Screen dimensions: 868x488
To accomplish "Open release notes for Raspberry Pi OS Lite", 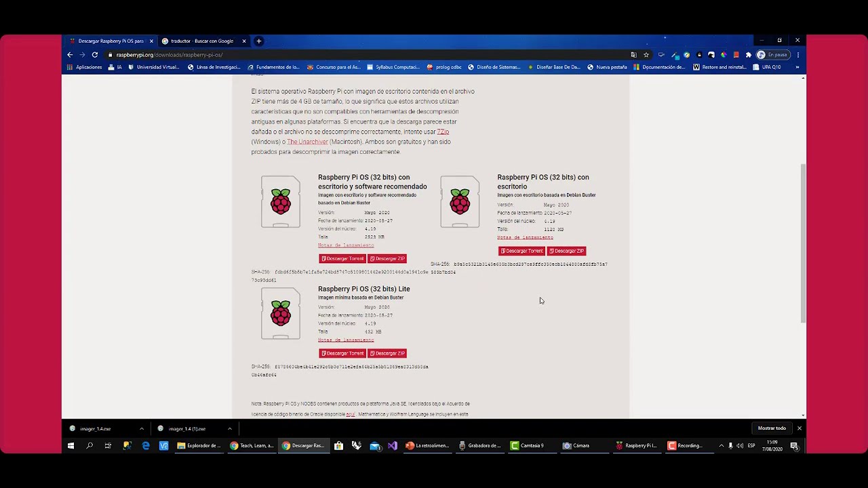I will pyautogui.click(x=346, y=340).
